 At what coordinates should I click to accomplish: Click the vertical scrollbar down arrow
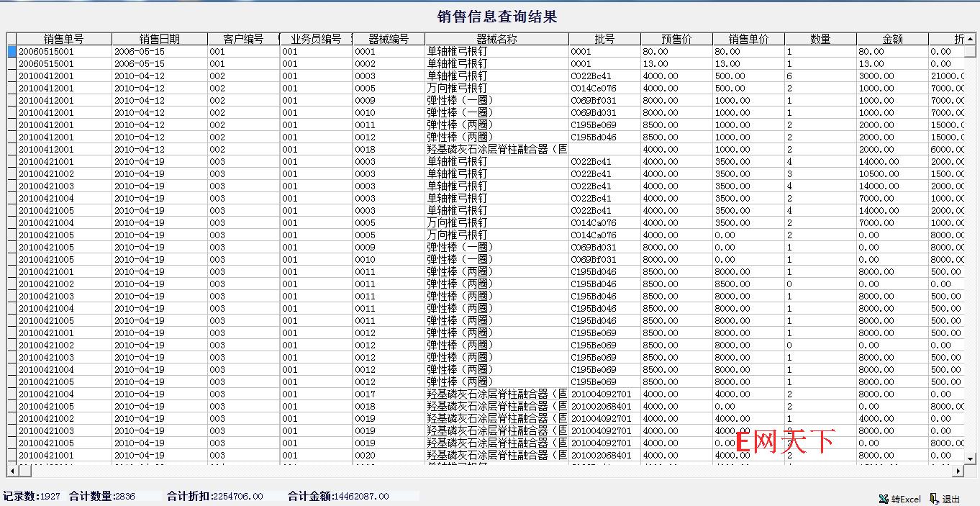(970, 458)
